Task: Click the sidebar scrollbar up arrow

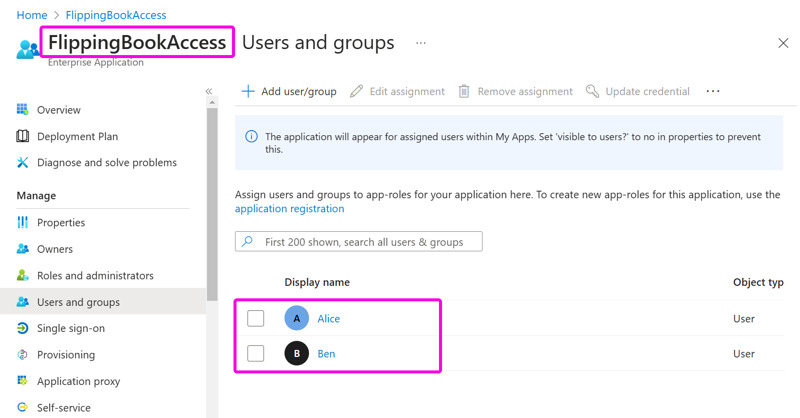Action: tap(212, 102)
